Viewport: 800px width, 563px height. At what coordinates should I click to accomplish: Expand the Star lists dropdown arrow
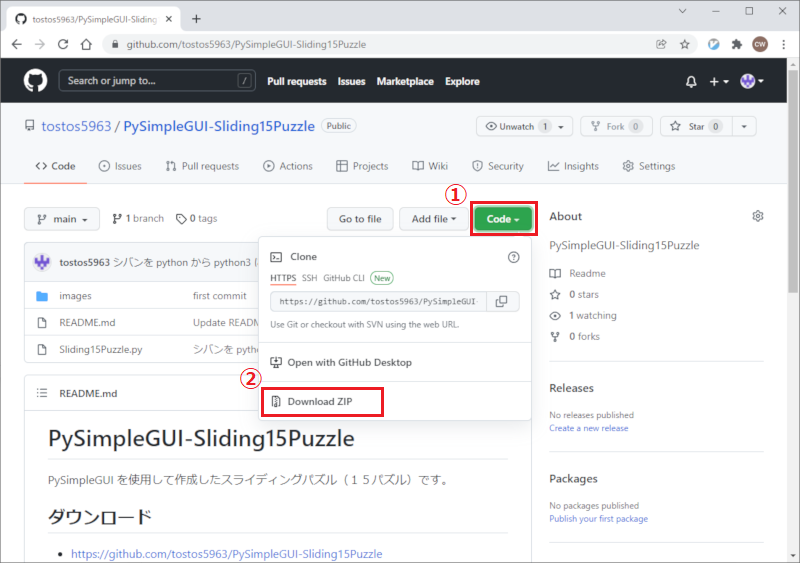(x=744, y=126)
